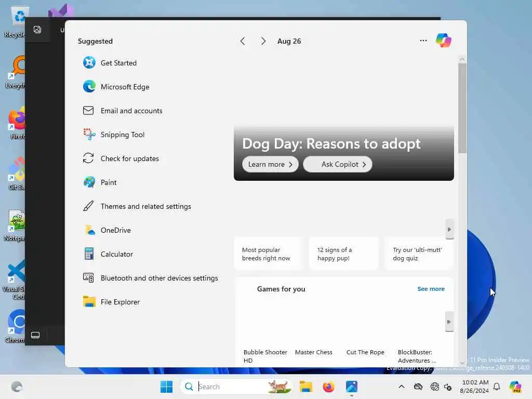The height and width of the screenshot is (399, 532).
Task: Open Most popular breeds right now card
Action: tap(268, 254)
